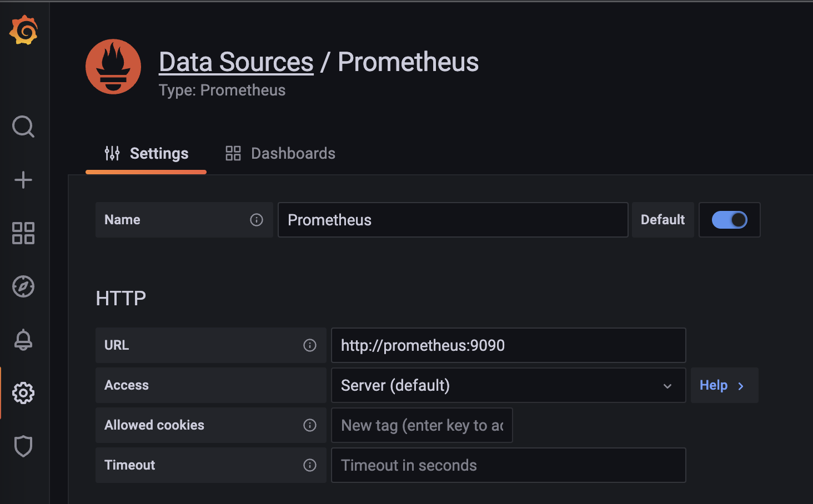Focus the Timeout in seconds field
Screen dimensions: 813x504
pyautogui.click(x=509, y=465)
